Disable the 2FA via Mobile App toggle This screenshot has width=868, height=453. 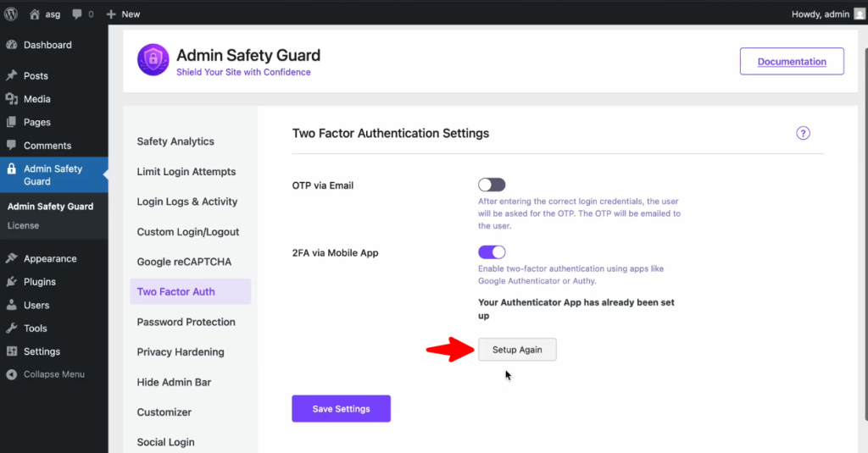click(x=492, y=252)
